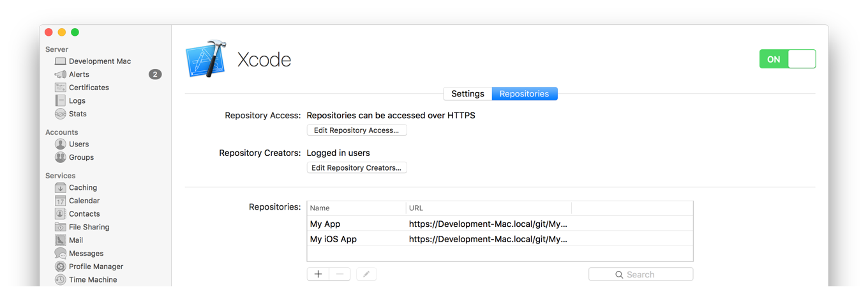
Task: Edit selected repository with pencil button
Action: coord(366,274)
